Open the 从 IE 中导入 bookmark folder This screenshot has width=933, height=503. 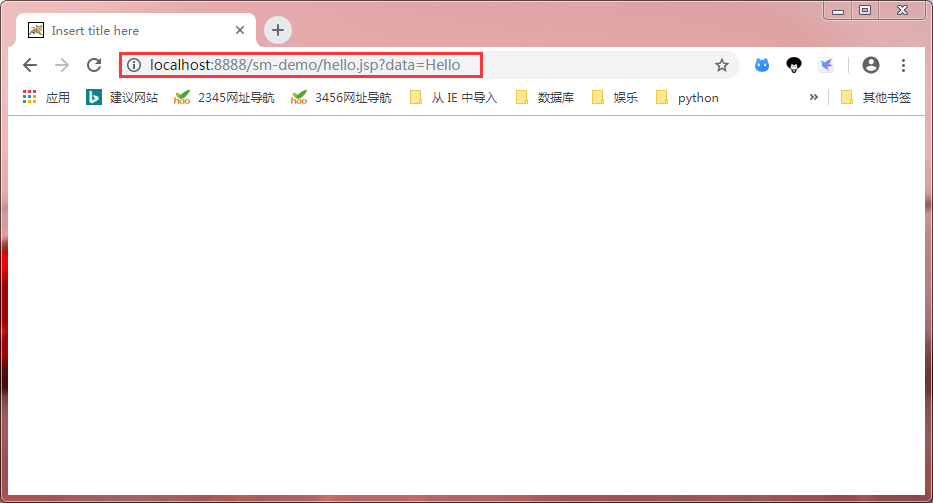pyautogui.click(x=453, y=97)
